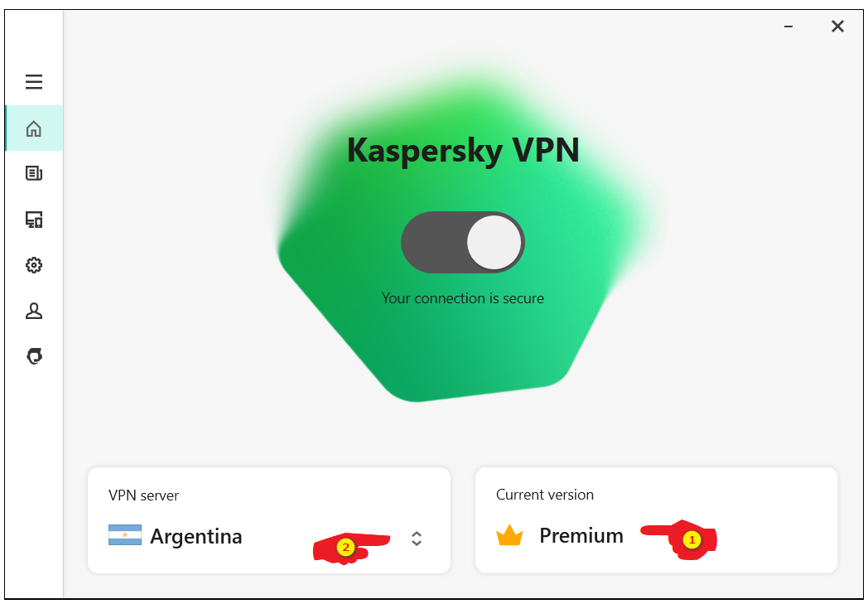Turn off the VPN connection switch
The width and height of the screenshot is (868, 604).
462,242
